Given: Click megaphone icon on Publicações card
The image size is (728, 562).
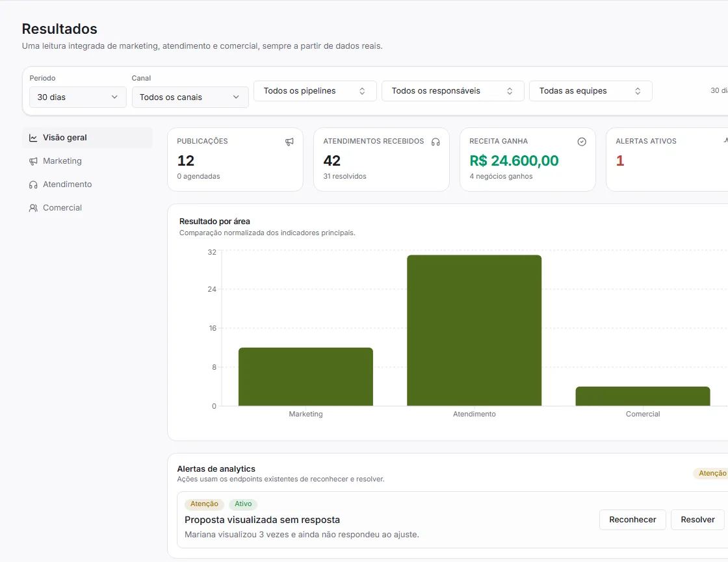Looking at the screenshot, I should 289,142.
